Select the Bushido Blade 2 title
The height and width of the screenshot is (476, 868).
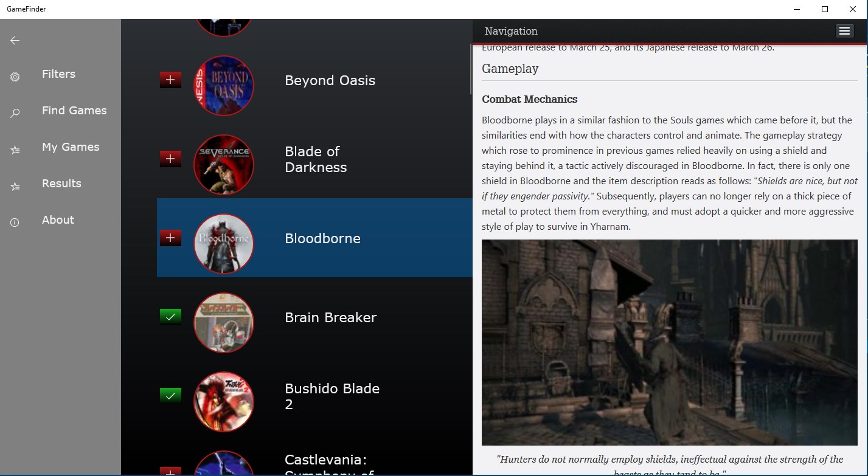(332, 396)
